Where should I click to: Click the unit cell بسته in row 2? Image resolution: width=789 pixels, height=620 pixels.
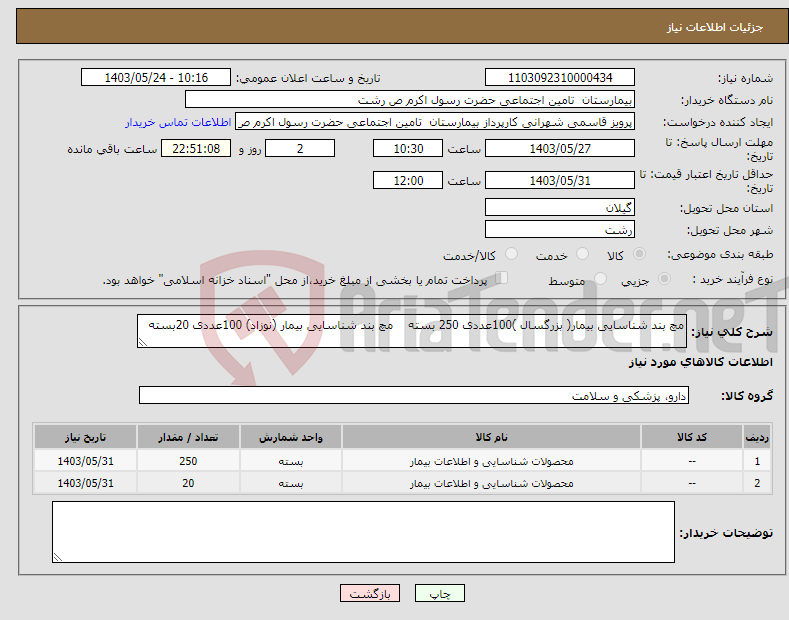point(291,483)
